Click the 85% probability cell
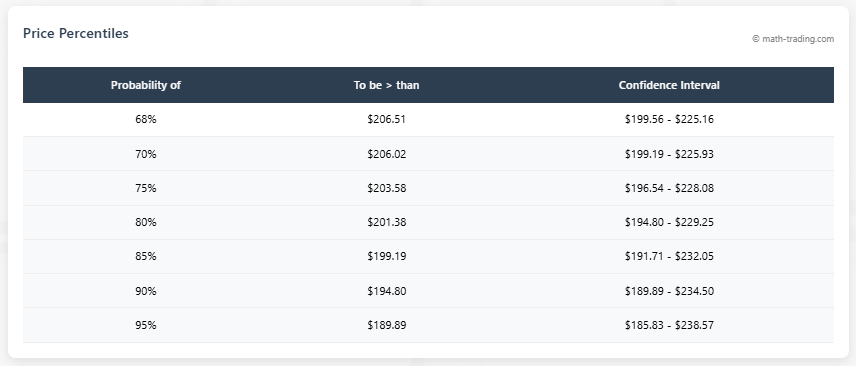 (x=146, y=256)
